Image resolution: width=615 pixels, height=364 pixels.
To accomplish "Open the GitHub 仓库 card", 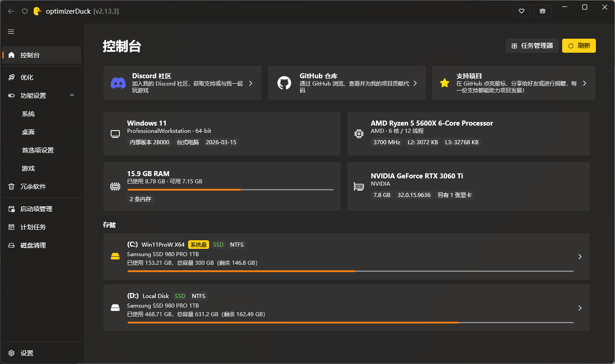I will point(347,83).
